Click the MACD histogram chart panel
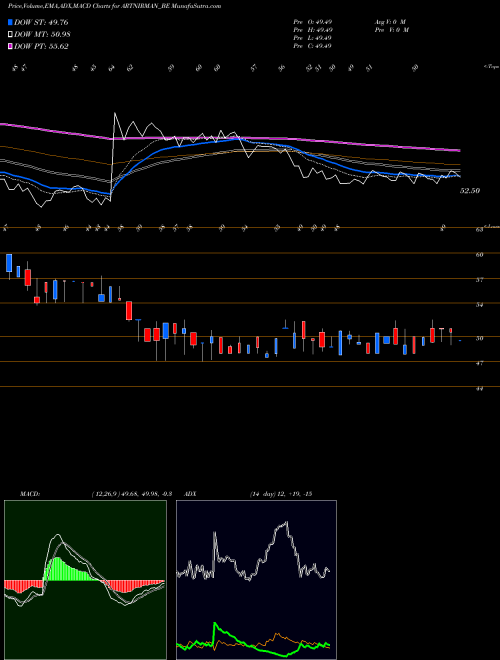This screenshot has height=660, width=500. 85,580
